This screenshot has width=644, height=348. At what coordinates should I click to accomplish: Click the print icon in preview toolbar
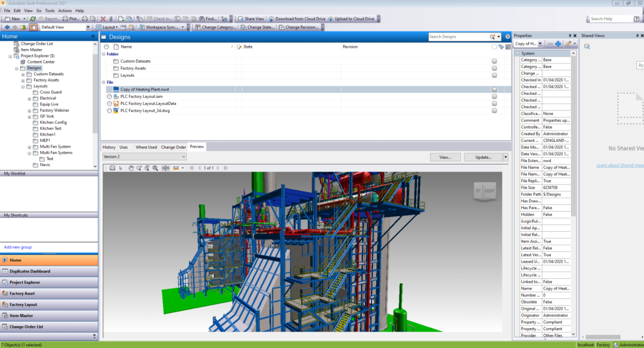pos(112,168)
